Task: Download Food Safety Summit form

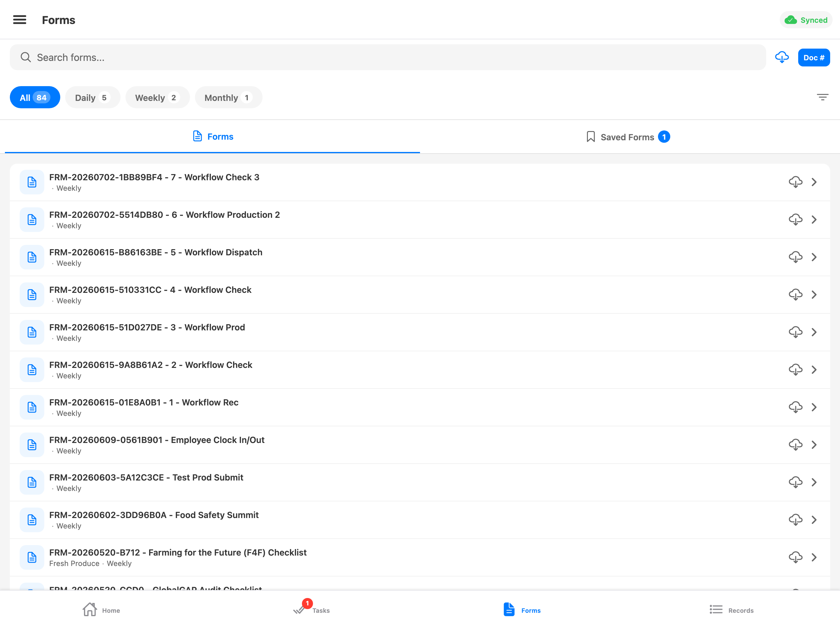Action: pyautogui.click(x=795, y=520)
